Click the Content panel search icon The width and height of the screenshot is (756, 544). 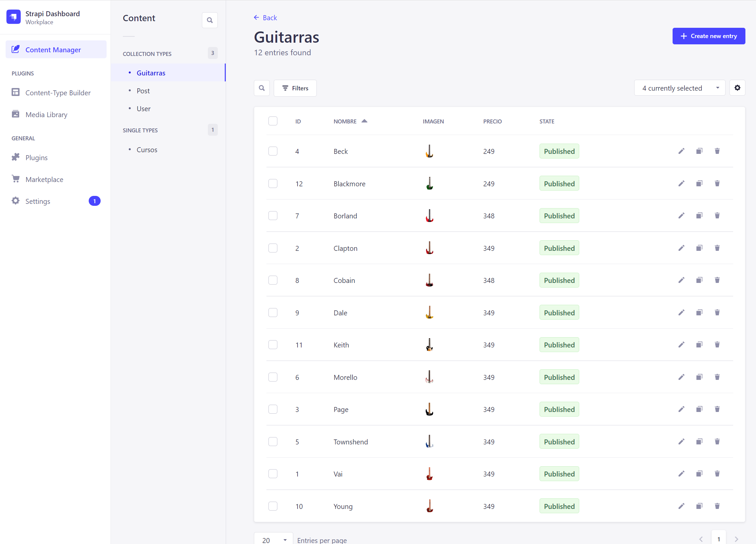point(209,20)
